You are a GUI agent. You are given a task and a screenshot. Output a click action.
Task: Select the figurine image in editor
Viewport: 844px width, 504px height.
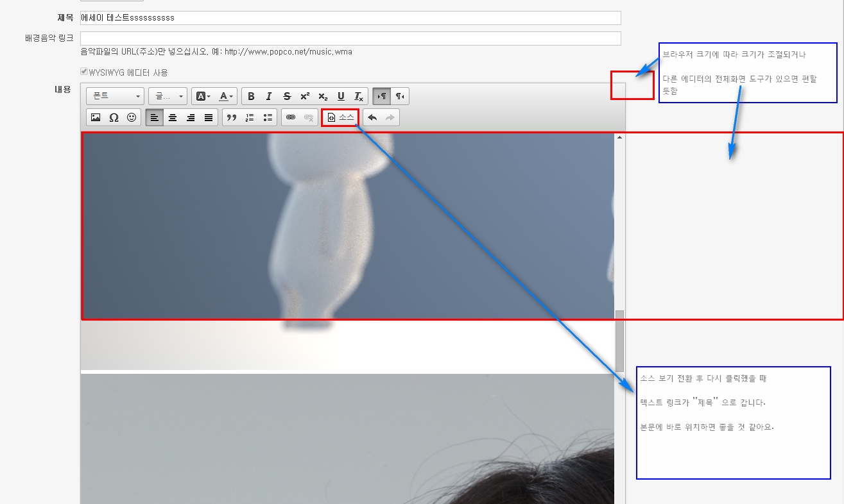tap(347, 250)
